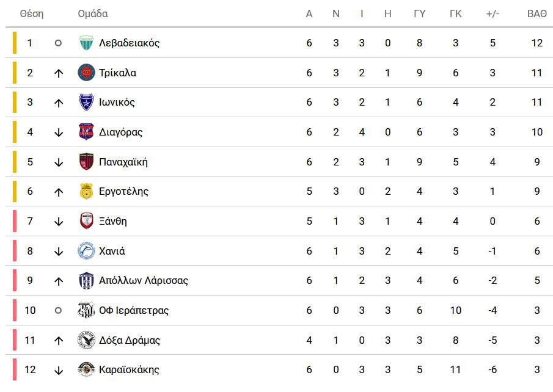The height and width of the screenshot is (392, 553).
Task: Click the Λεβαδειακός team crest icon
Action: click(x=86, y=43)
